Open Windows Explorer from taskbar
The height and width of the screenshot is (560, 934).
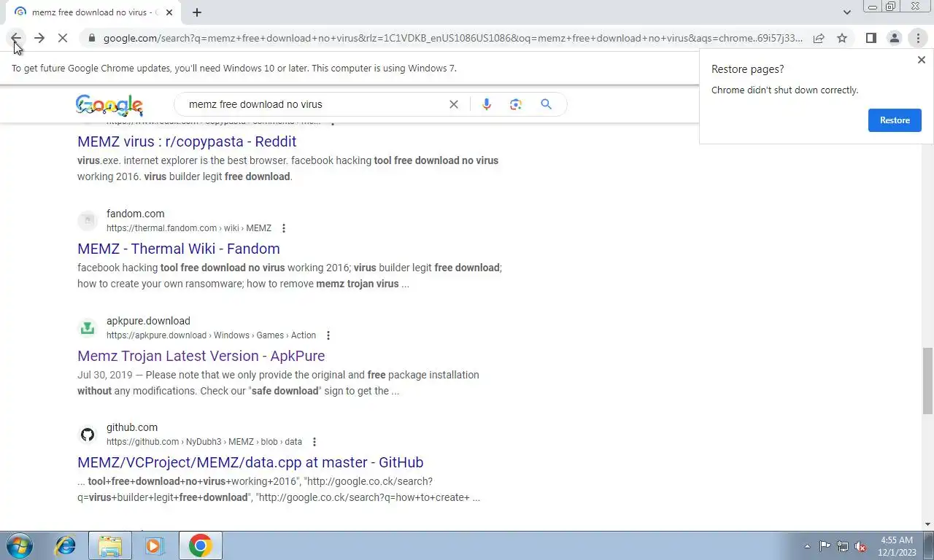(x=110, y=545)
